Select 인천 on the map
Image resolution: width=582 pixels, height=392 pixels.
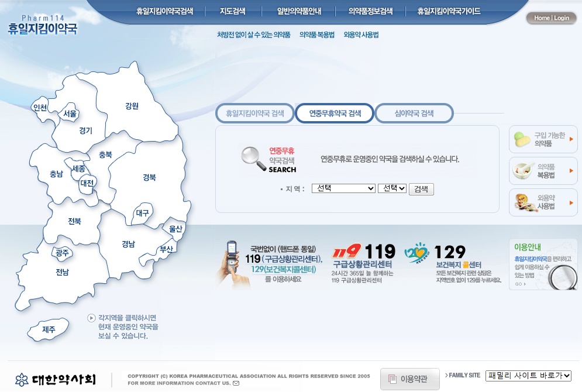[x=40, y=108]
